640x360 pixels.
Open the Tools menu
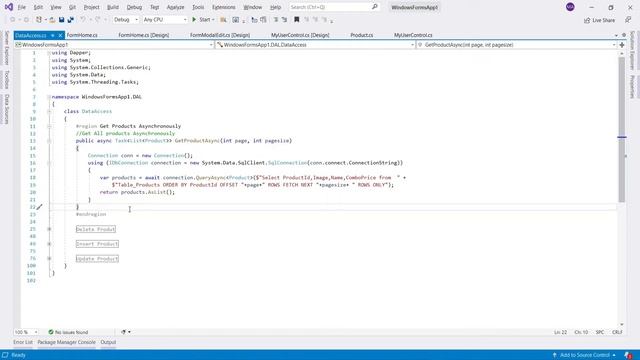coord(198,7)
